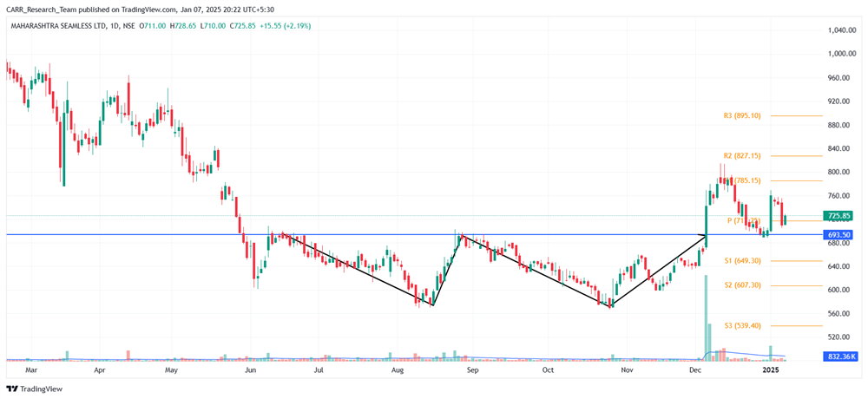Click the Aug label on time axis

click(x=397, y=370)
